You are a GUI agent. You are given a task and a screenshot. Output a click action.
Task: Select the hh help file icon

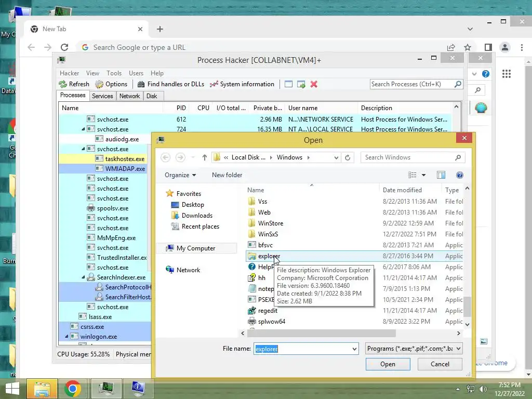point(252,278)
